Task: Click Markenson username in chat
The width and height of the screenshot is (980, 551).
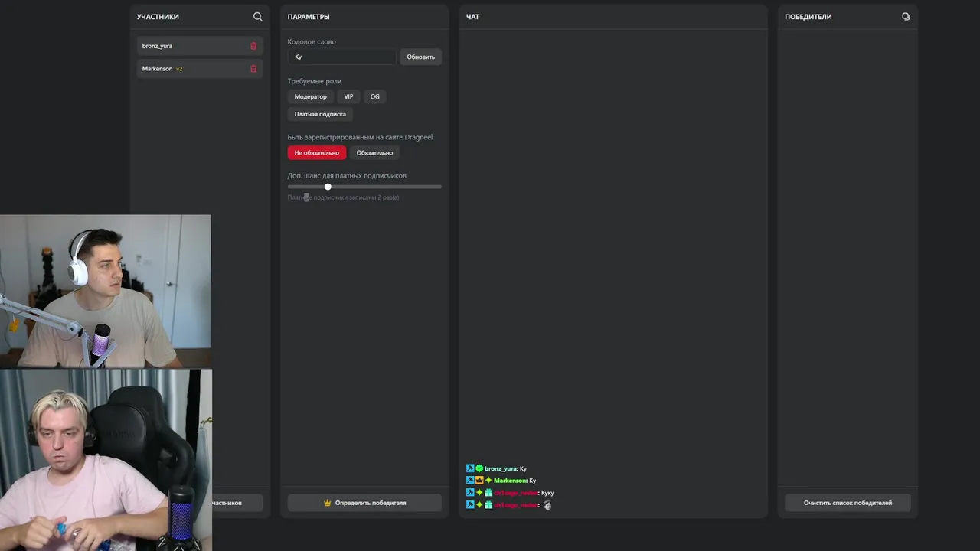Action: click(x=510, y=481)
